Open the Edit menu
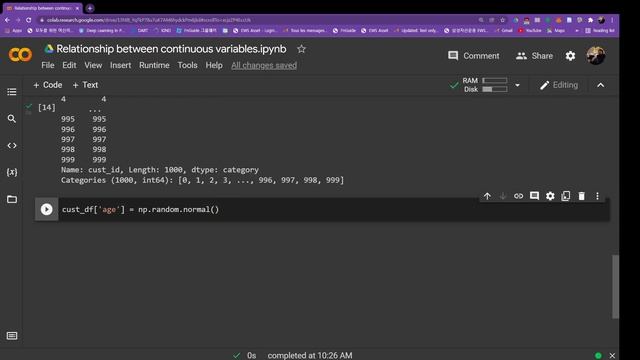This screenshot has width=640, height=360. pyautogui.click(x=69, y=65)
